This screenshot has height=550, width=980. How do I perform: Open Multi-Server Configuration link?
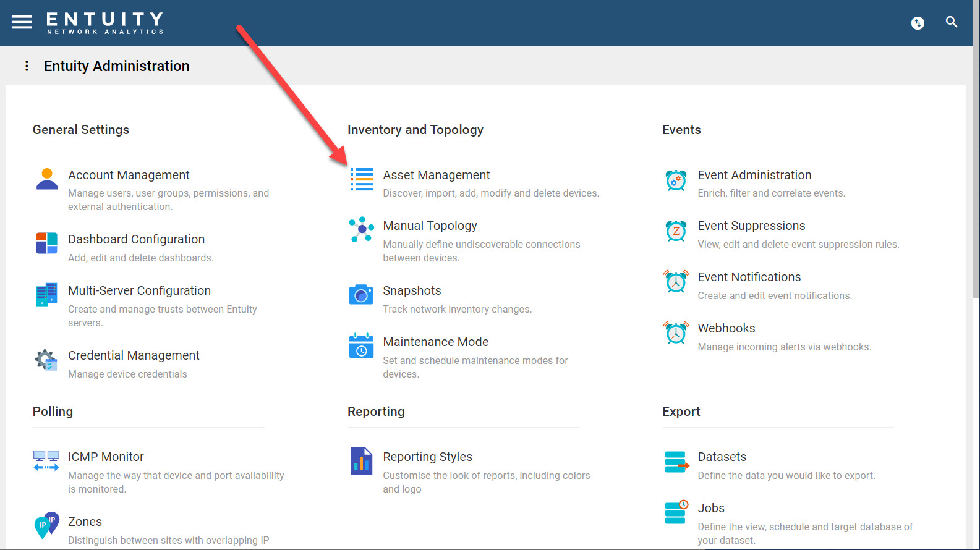[x=139, y=290]
